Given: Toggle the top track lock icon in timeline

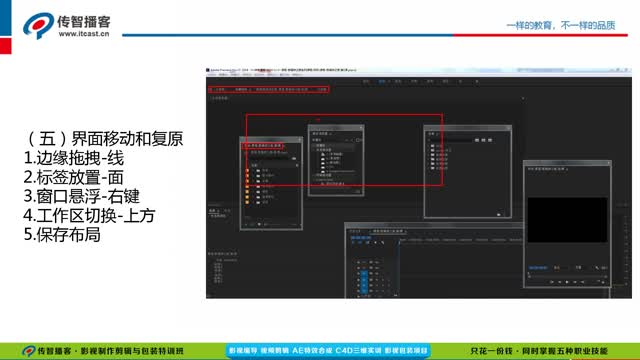Looking at the screenshot, I should pyautogui.click(x=358, y=262).
